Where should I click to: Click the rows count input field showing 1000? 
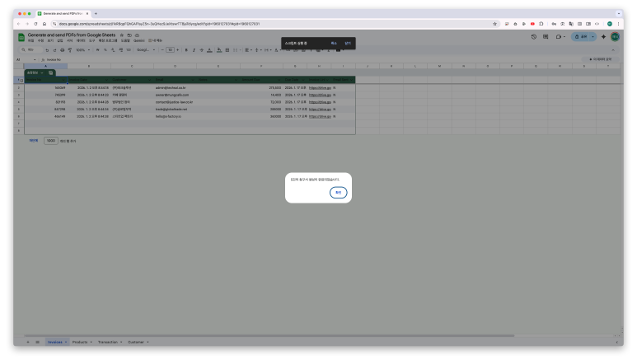51,141
